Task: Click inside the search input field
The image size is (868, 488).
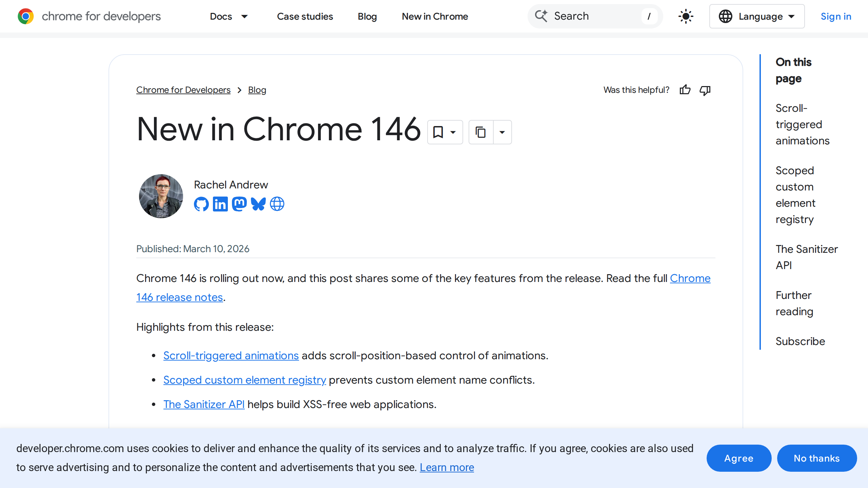Action: pos(593,16)
